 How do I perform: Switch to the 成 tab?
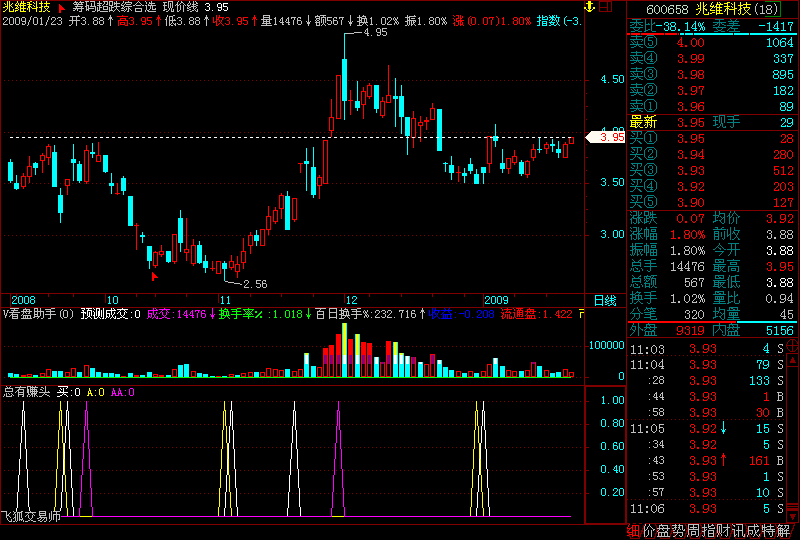coord(752,531)
